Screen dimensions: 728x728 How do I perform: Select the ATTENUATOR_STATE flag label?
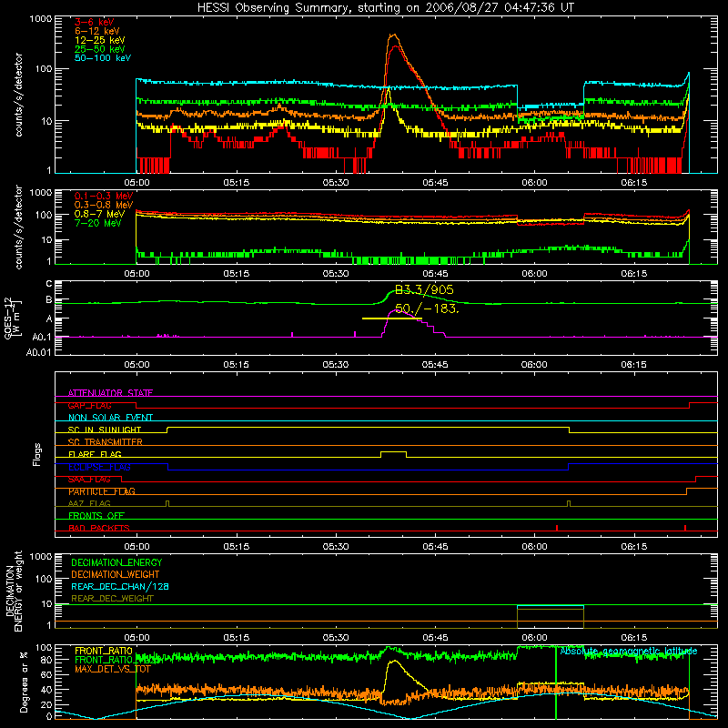point(110,393)
